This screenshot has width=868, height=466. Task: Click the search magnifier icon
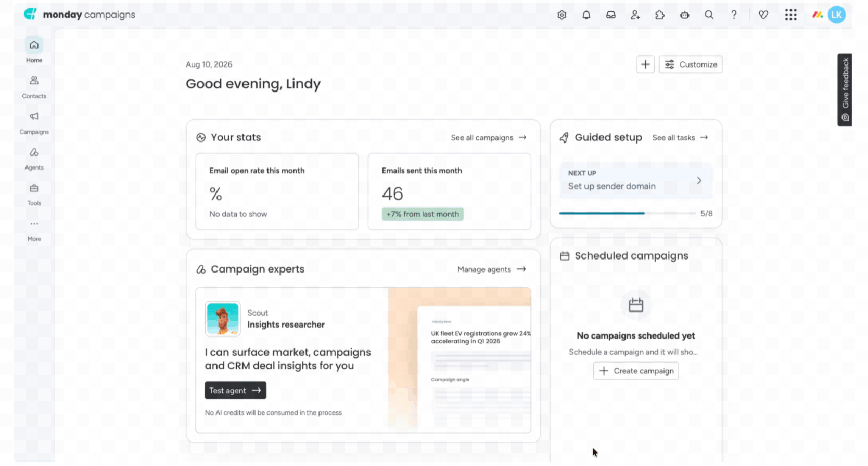click(x=709, y=15)
